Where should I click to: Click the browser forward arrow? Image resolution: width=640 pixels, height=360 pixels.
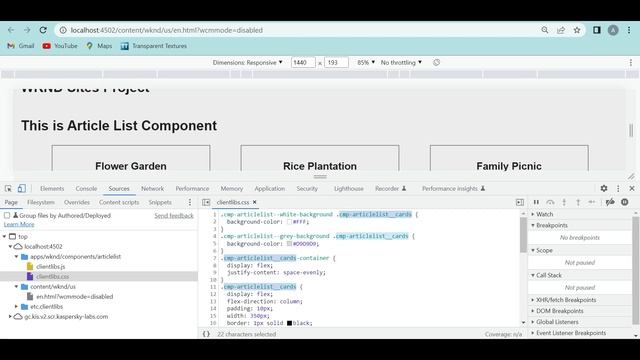[27, 30]
